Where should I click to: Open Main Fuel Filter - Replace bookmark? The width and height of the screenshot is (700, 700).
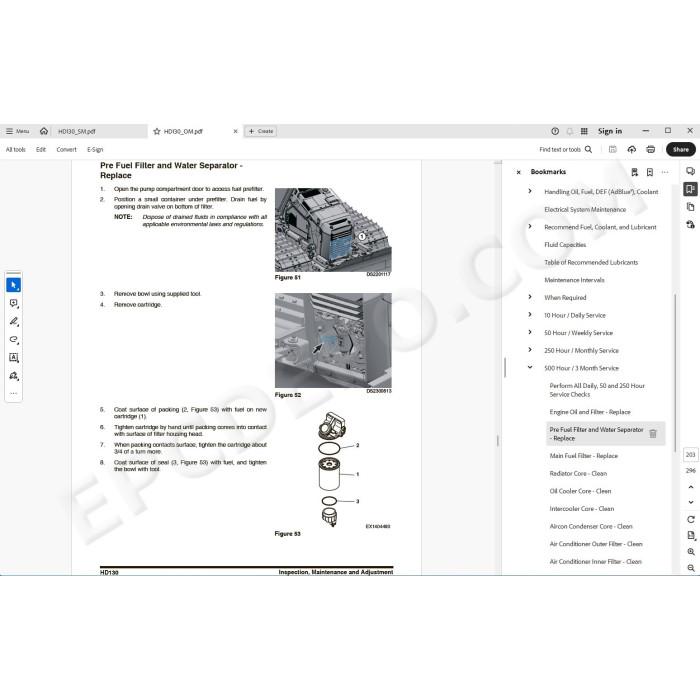(x=583, y=456)
